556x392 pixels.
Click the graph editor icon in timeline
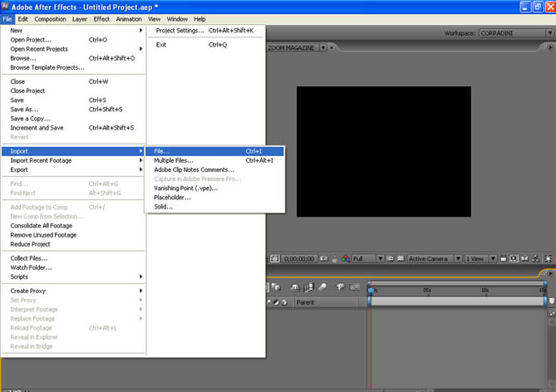click(354, 287)
